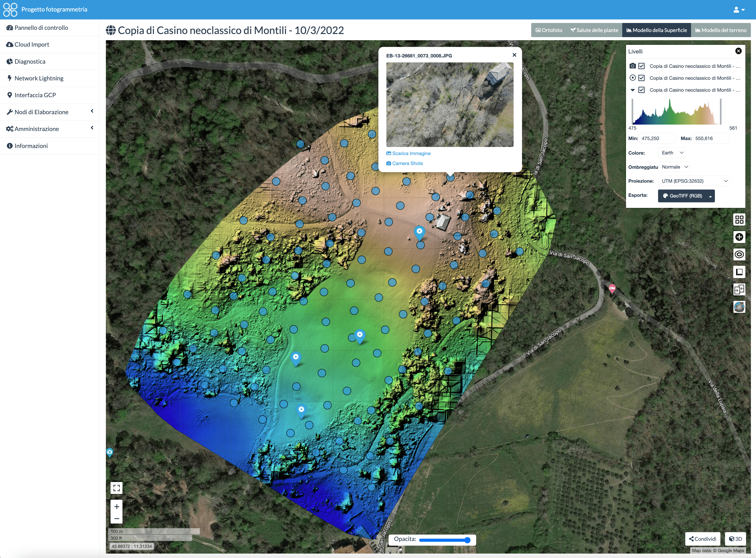Click the Scarica Immagine link
This screenshot has height=558, width=756.
pyautogui.click(x=408, y=153)
